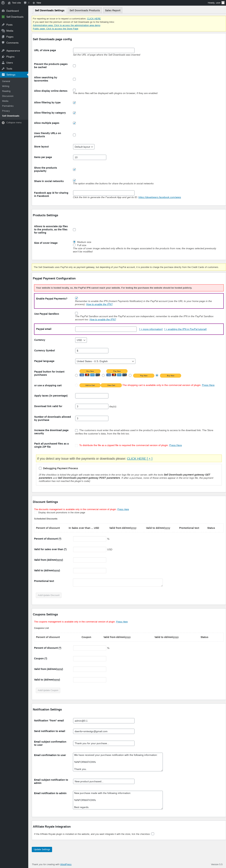Toggle the Debugging Payment Process checkbox

tap(40, 468)
